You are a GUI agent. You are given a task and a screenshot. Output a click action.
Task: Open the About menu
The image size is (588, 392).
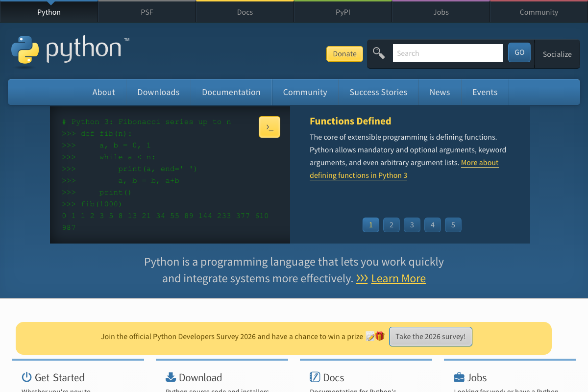pyautogui.click(x=104, y=92)
